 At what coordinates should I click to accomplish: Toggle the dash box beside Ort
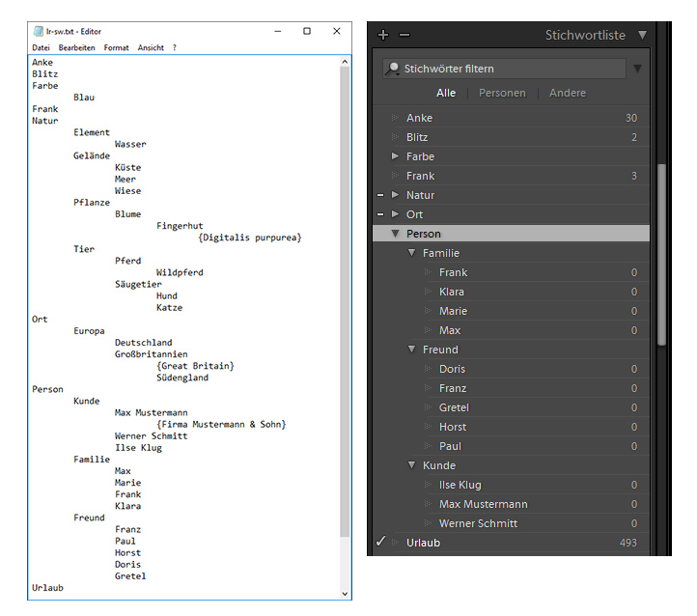(380, 213)
